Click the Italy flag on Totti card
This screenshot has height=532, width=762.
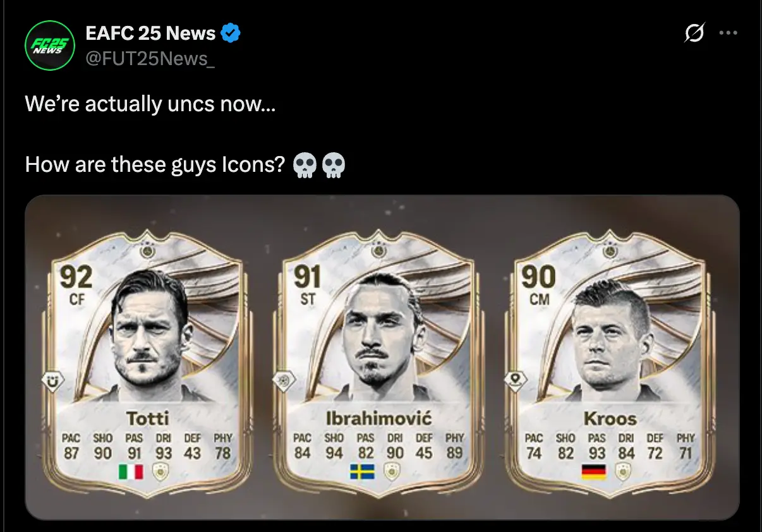131,471
